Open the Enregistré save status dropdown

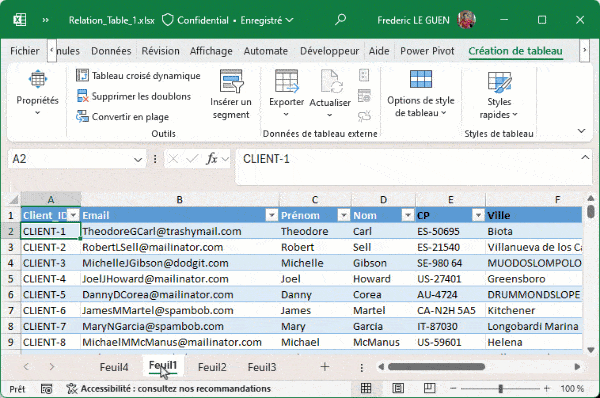267,20
